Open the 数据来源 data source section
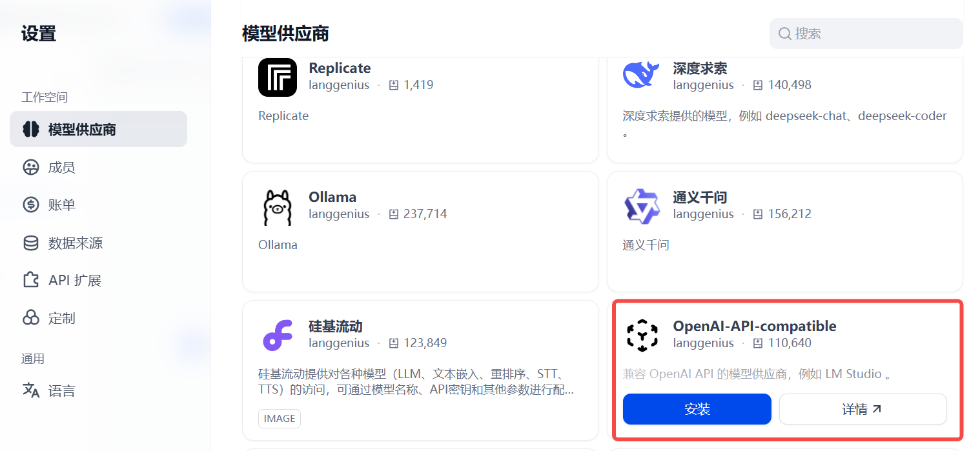The width and height of the screenshot is (980, 451). (x=75, y=243)
